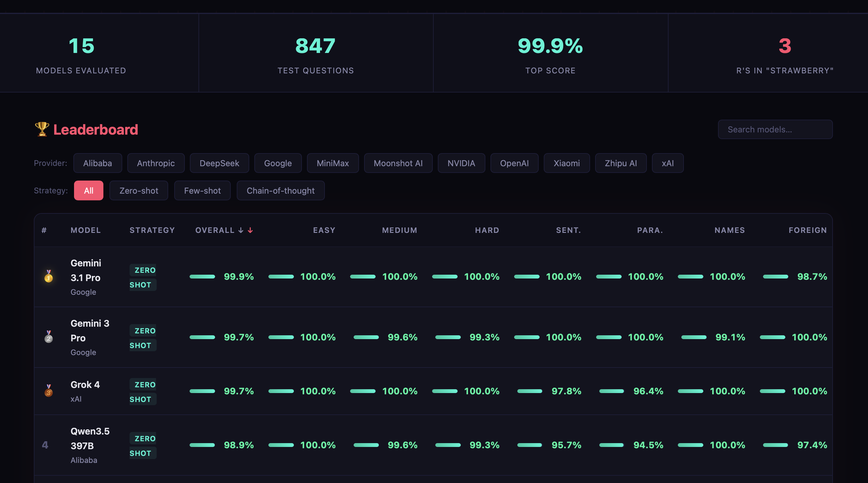This screenshot has width=868, height=483.
Task: Toggle the Anthropic provider filter
Action: (x=156, y=163)
